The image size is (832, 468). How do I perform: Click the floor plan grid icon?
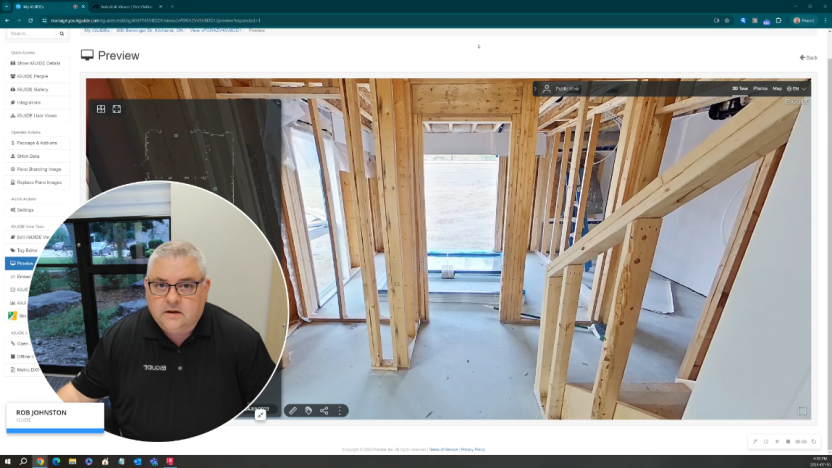click(101, 109)
